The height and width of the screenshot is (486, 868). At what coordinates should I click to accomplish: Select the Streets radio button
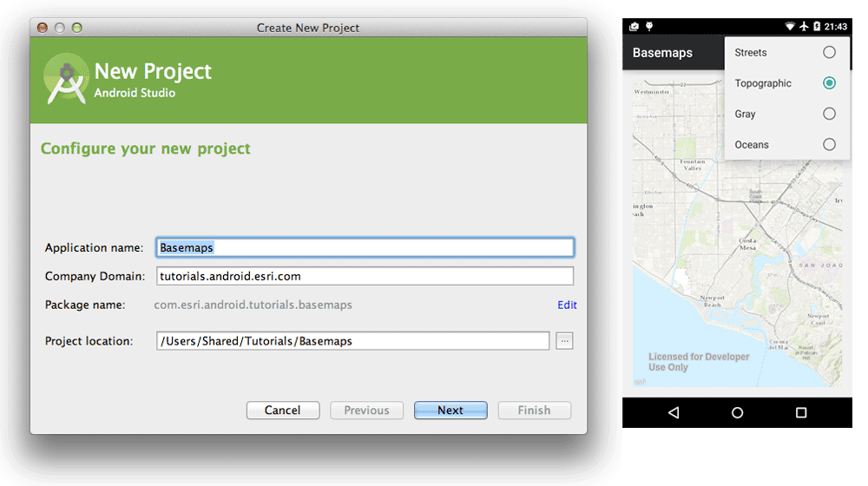829,52
